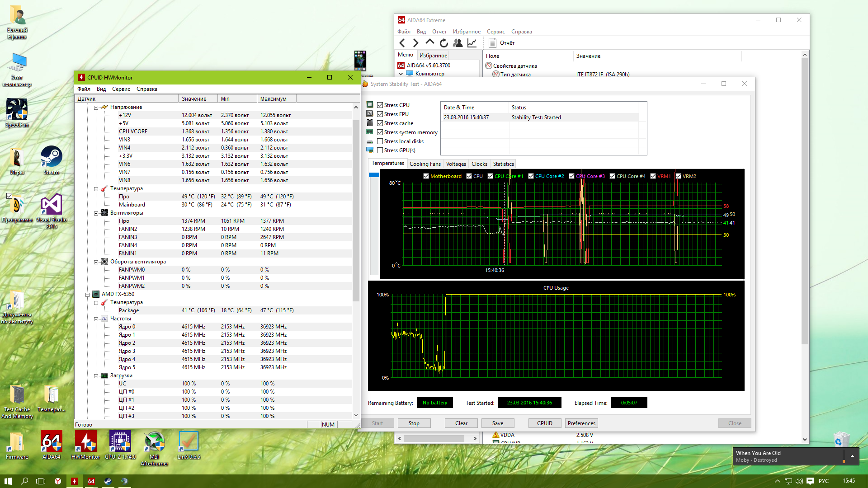Click the Steam taskbar icon
868x488 pixels.
tap(108, 481)
